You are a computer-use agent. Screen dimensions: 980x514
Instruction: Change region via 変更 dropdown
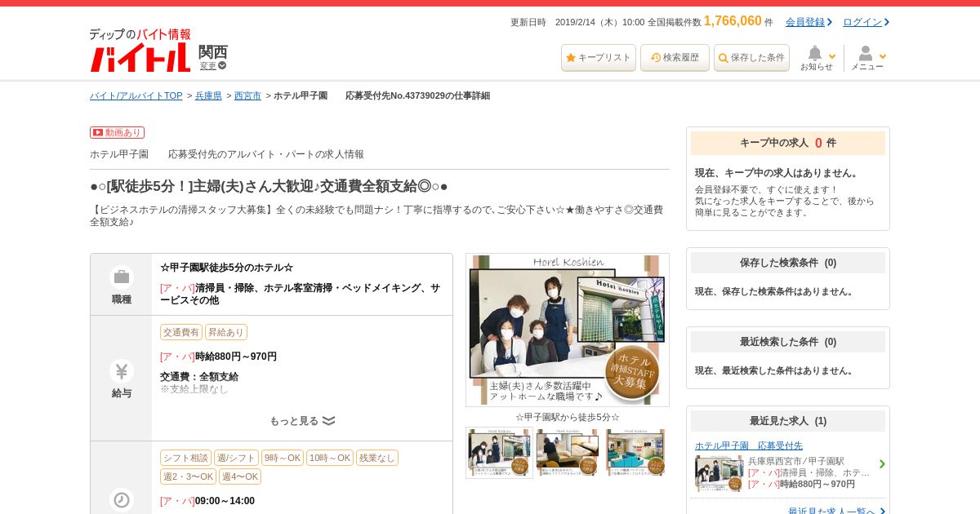tap(213, 65)
